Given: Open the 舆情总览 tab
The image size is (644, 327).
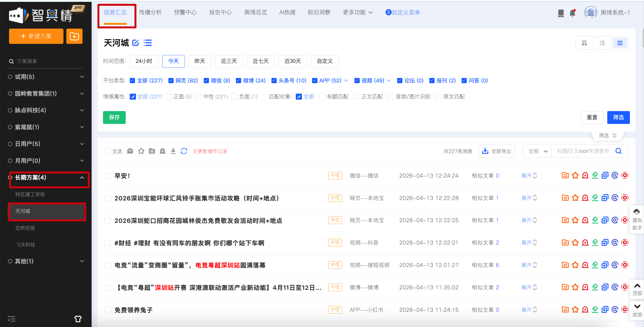Looking at the screenshot, I should click(x=255, y=12).
